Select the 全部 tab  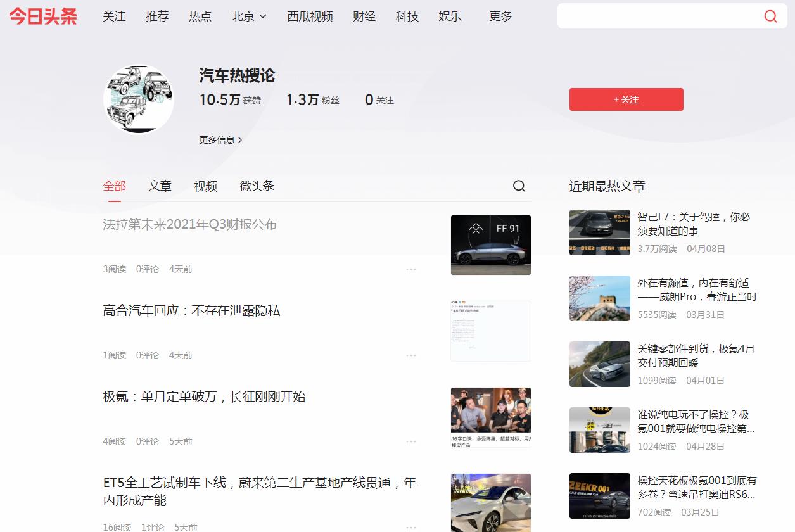115,186
